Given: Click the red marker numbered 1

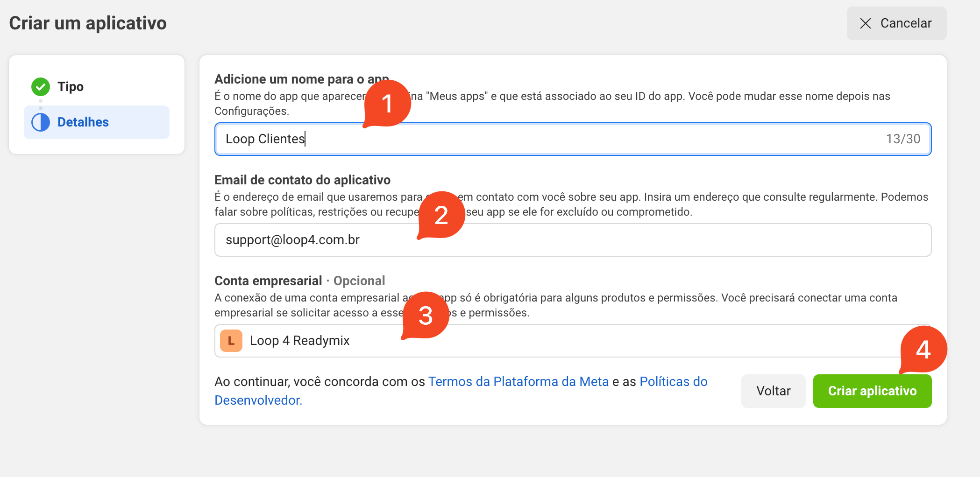Looking at the screenshot, I should [x=387, y=104].
